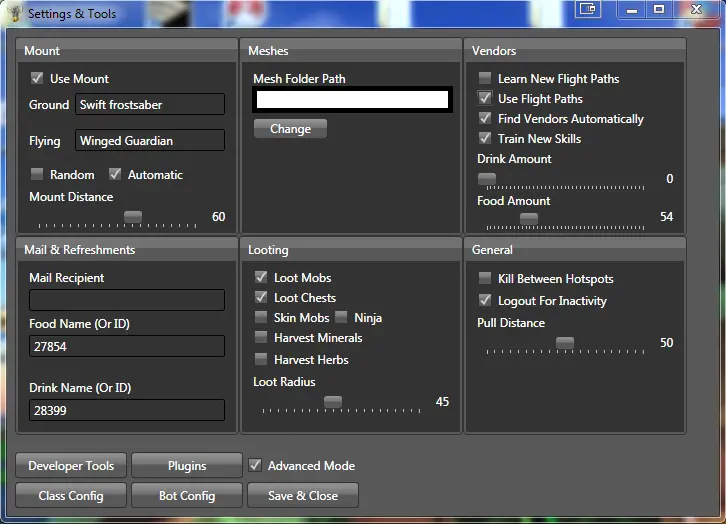Enable Harvest Minerals option
This screenshot has width=726, height=524.
click(x=261, y=337)
